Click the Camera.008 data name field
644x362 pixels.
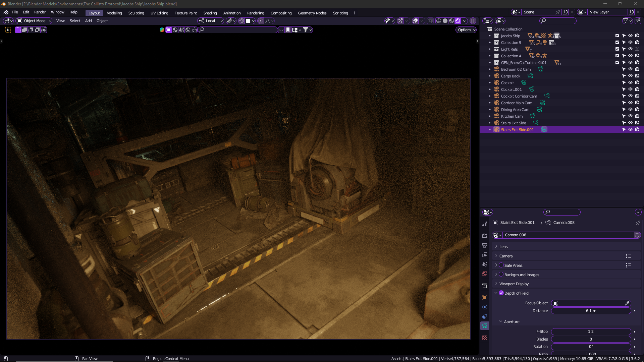click(568, 235)
